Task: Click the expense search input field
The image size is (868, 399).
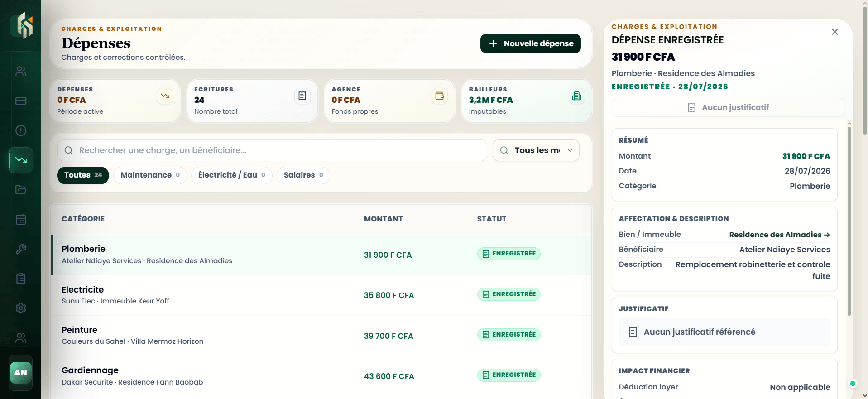Action: click(x=272, y=150)
